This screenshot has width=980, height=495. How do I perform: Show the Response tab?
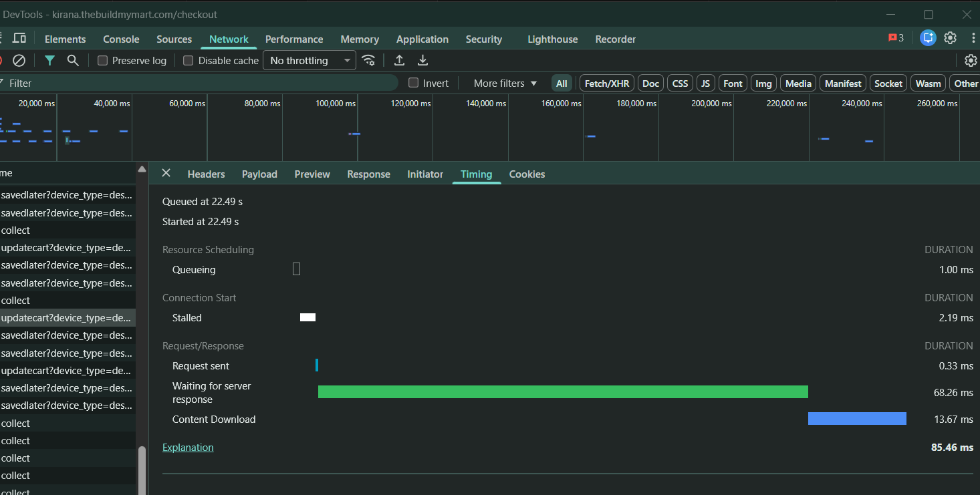368,174
